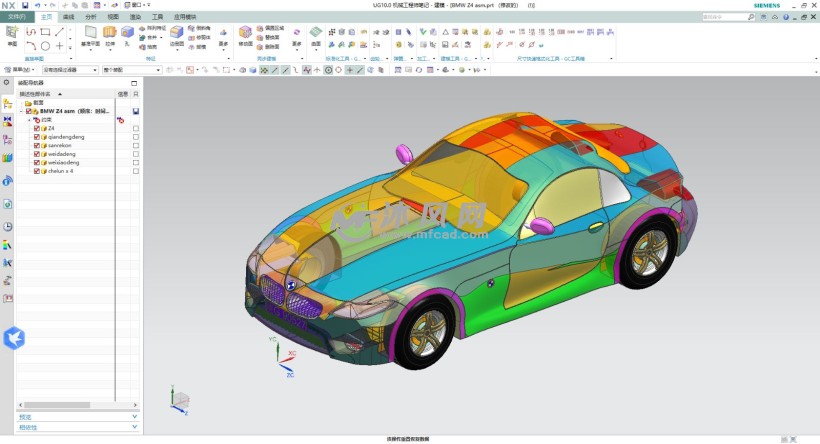Expand the Dependencies (相依性) panel section
The width and height of the screenshot is (820, 444).
(78, 427)
